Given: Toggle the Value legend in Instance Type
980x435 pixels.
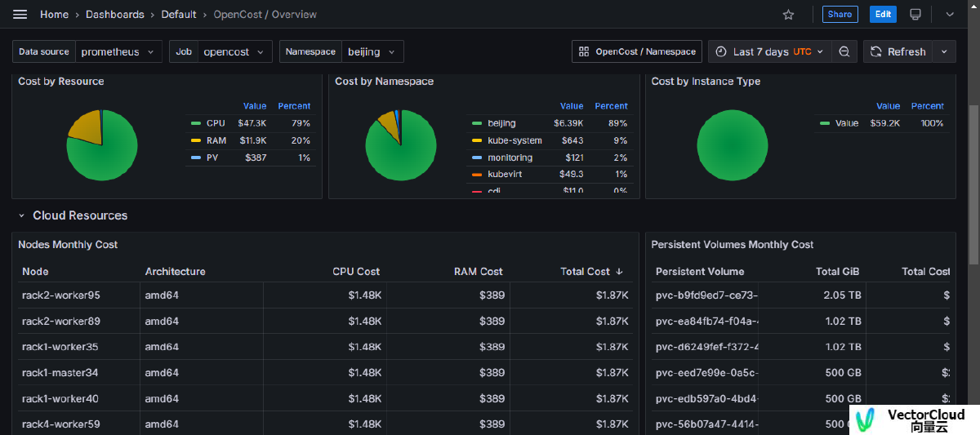Looking at the screenshot, I should coord(846,123).
